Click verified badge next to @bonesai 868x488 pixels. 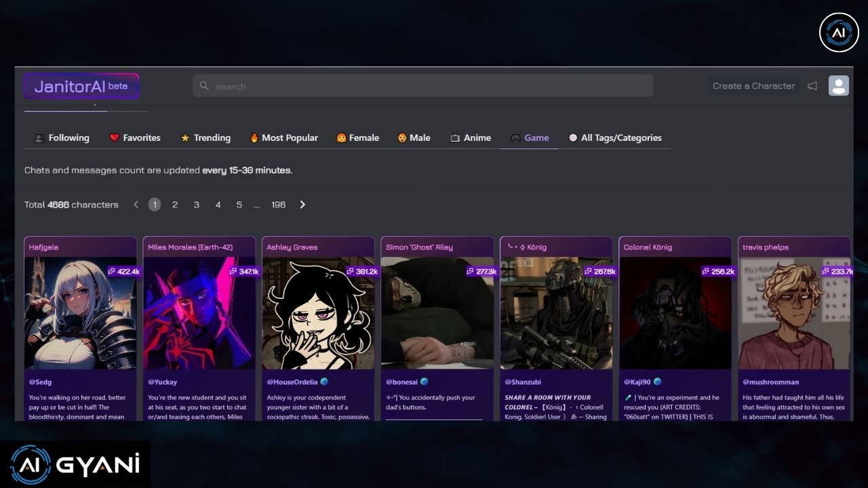[x=424, y=382]
